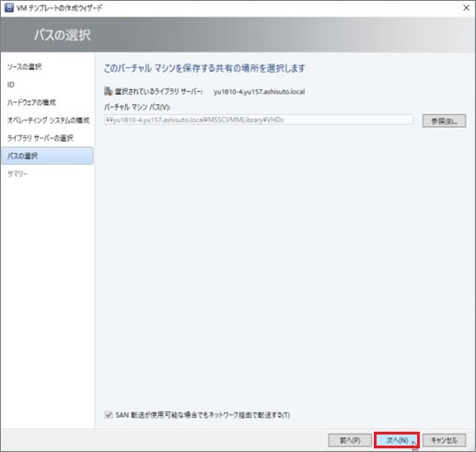476x452 pixels.
Task: Select ライブラリ サーバーの選択 step
Action: [40, 138]
